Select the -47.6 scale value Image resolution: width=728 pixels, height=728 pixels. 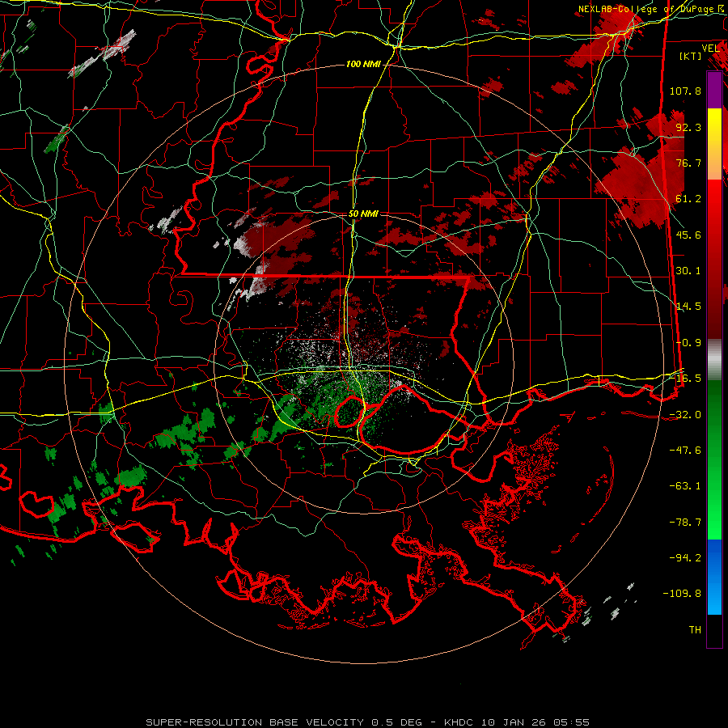click(685, 451)
